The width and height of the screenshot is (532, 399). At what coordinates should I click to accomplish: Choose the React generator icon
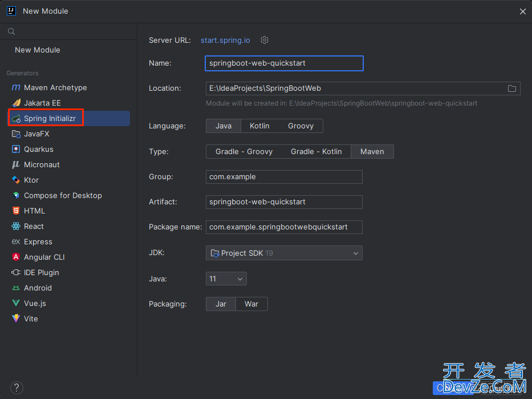click(x=16, y=226)
